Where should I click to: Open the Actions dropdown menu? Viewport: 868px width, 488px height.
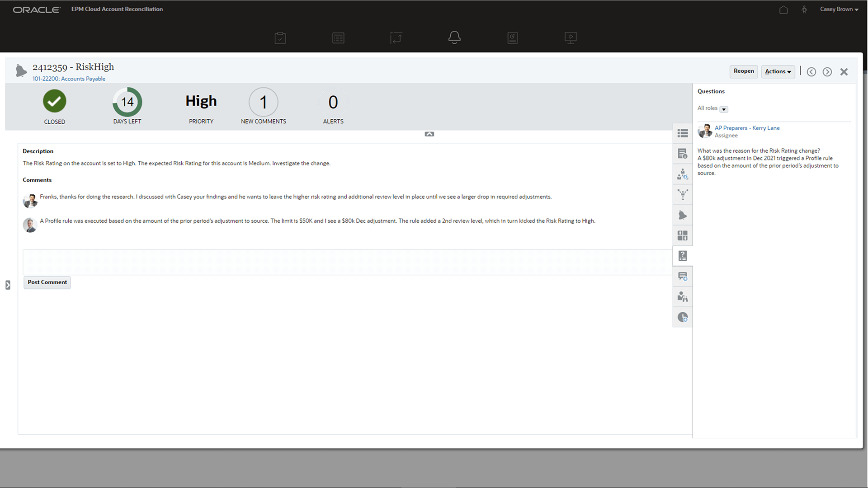[778, 71]
